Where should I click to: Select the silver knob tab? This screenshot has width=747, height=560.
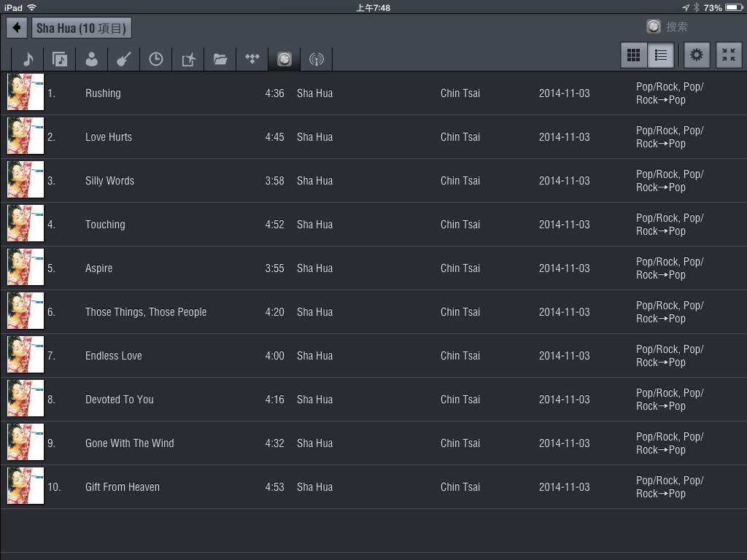pos(285,59)
